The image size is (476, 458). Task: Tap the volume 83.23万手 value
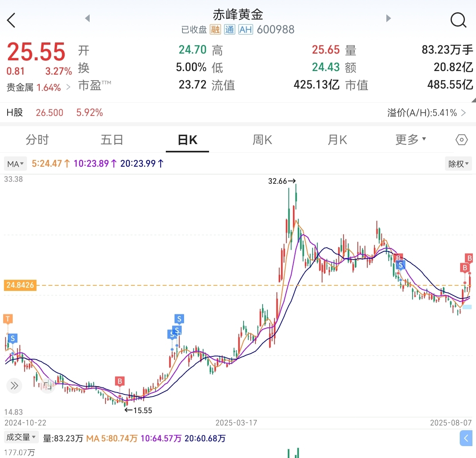coord(447,50)
